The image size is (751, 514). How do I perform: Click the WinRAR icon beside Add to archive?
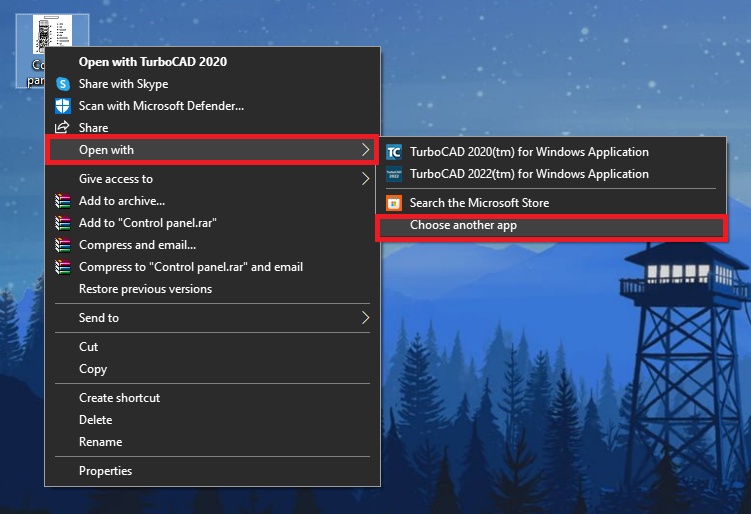click(x=63, y=201)
